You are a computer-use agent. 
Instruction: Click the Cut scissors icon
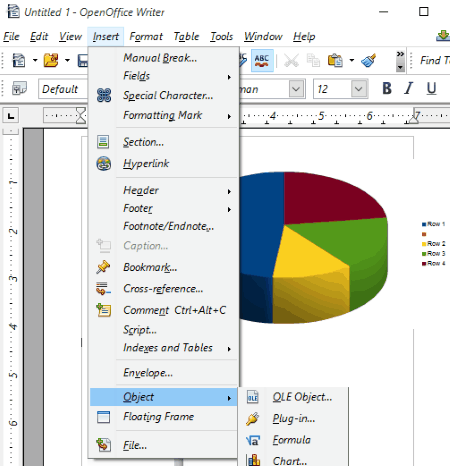[x=291, y=61]
